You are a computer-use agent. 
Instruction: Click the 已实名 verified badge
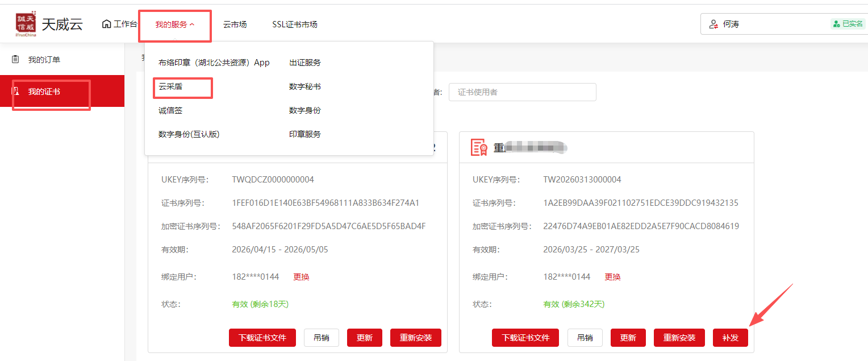tap(848, 24)
